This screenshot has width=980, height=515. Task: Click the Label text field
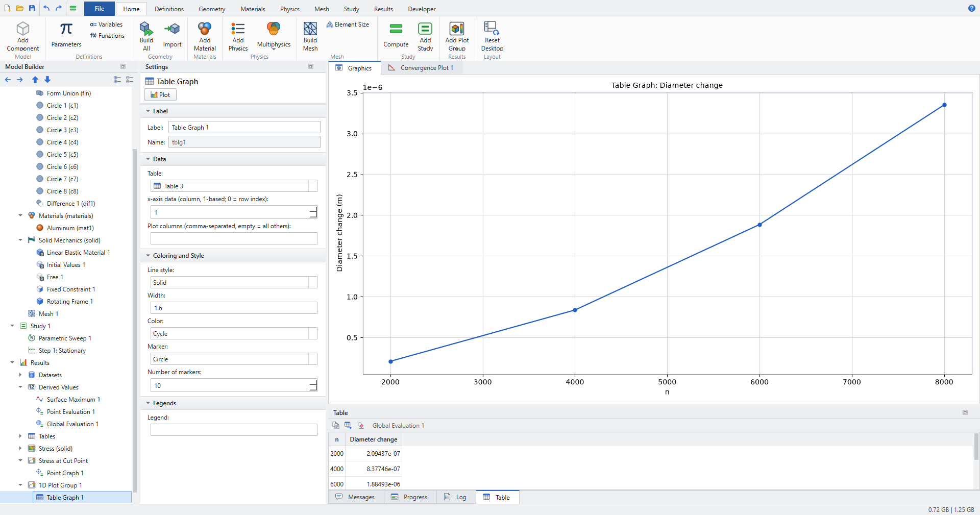pyautogui.click(x=244, y=128)
